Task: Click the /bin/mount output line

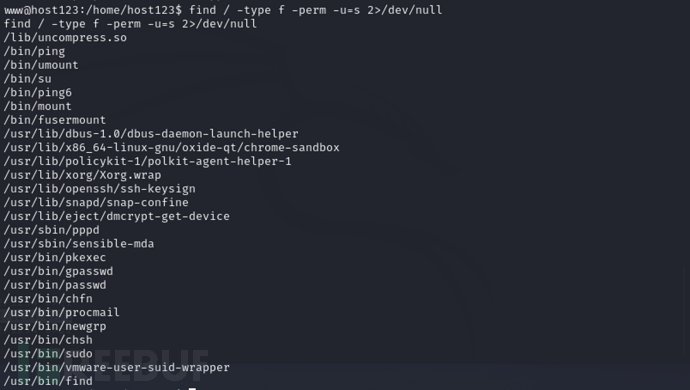Action: tap(37, 106)
